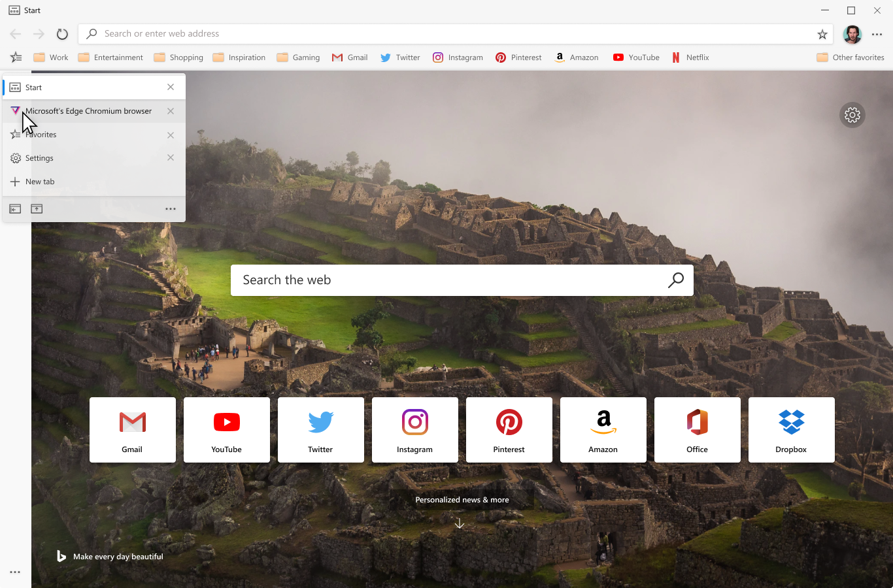Click the Bing logo
Screen dimensions: 893x588
[61, 556]
